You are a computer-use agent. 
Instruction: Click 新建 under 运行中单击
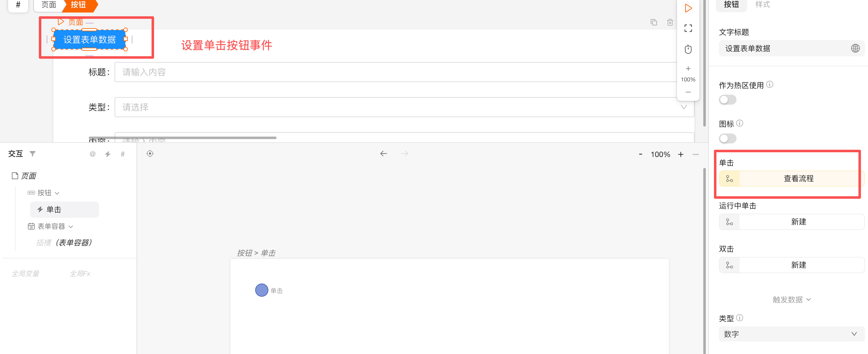click(798, 222)
